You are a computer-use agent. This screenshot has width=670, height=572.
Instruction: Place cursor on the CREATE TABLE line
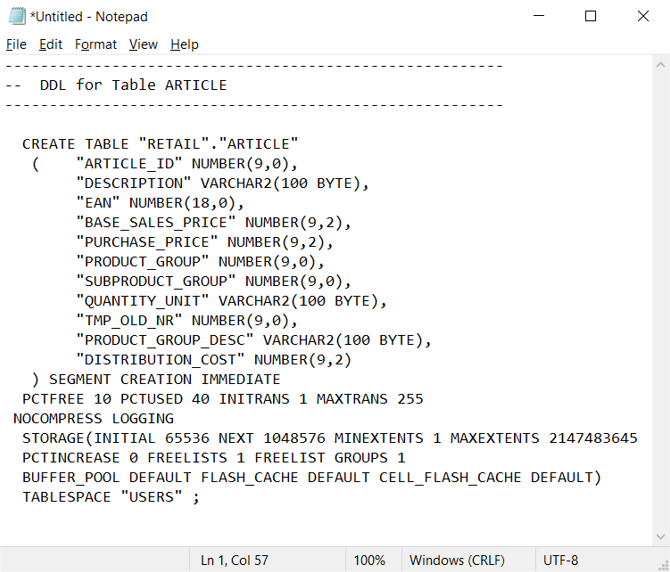[x=160, y=144]
